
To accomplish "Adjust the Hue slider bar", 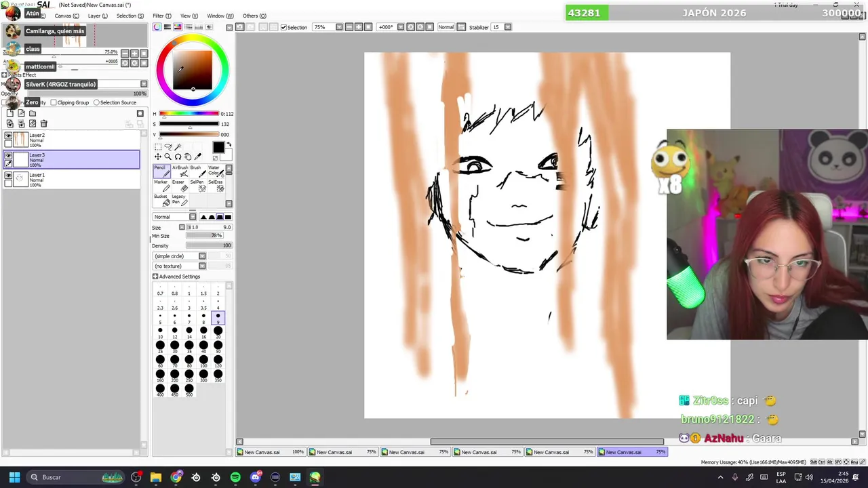I will pos(189,114).
